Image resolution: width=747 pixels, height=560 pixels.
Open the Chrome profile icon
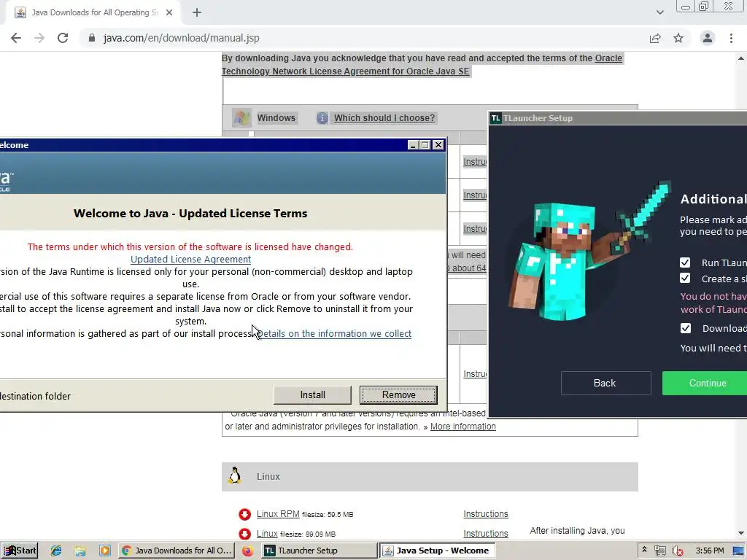click(708, 38)
